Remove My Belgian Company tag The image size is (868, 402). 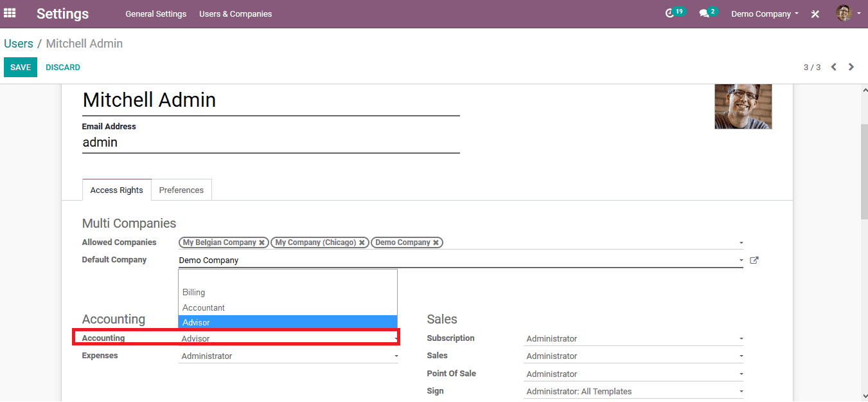tap(261, 242)
